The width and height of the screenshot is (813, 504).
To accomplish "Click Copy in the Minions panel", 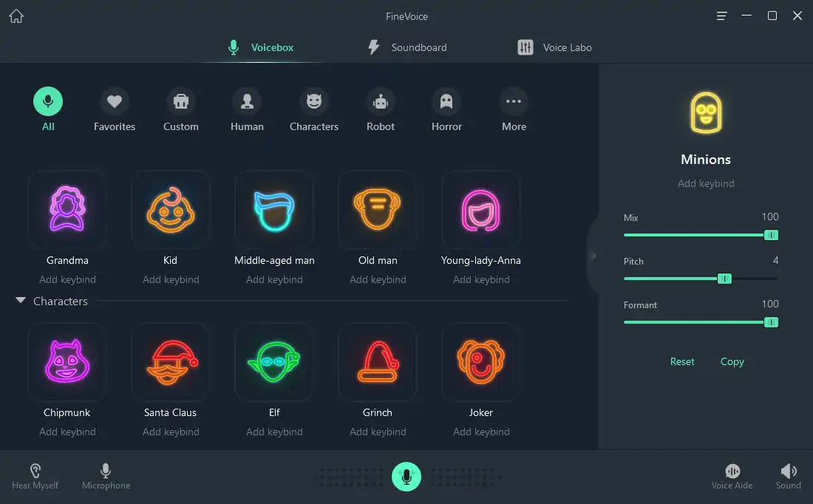I will click(x=732, y=361).
